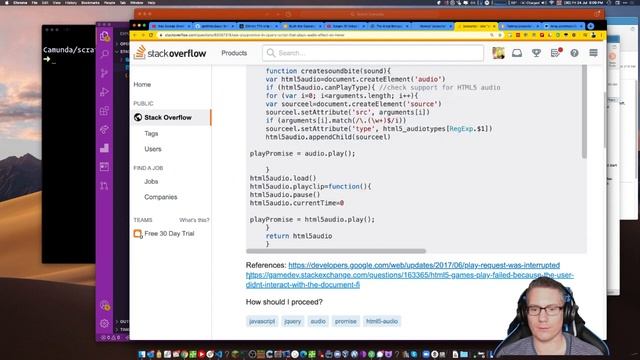Image resolution: width=640 pixels, height=360 pixels.
Task: Open the user profile avatar
Action: click(498, 53)
